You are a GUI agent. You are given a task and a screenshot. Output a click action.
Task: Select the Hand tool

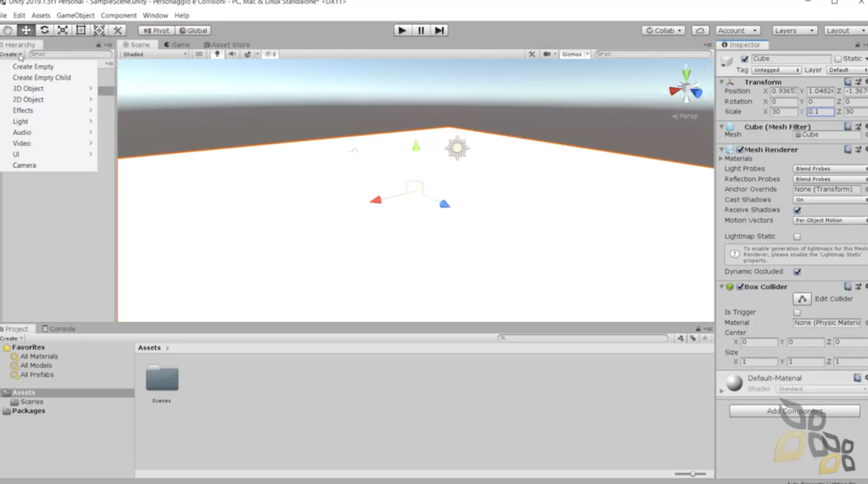click(8, 31)
